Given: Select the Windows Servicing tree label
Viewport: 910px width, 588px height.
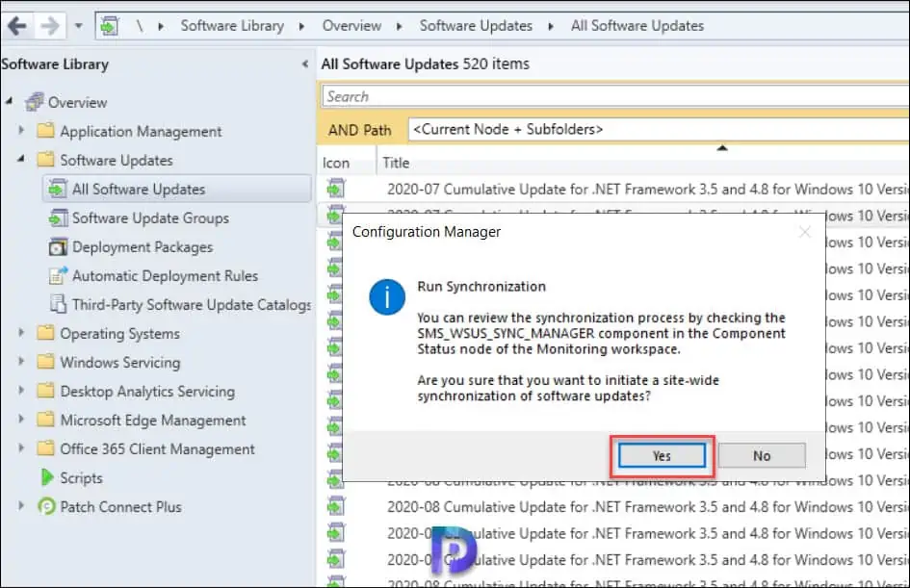Looking at the screenshot, I should coord(120,363).
